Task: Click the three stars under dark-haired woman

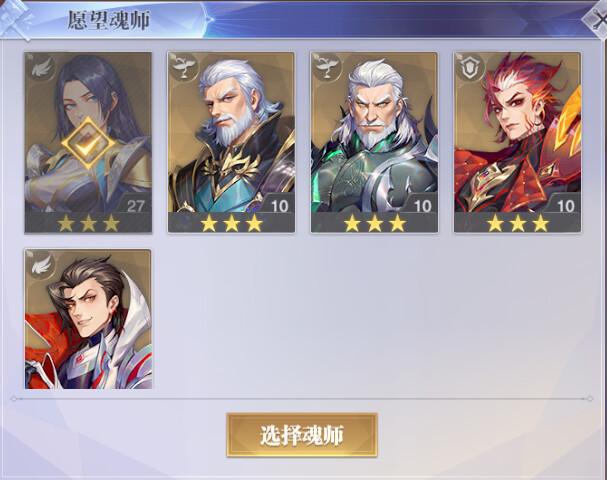Action: (x=88, y=224)
